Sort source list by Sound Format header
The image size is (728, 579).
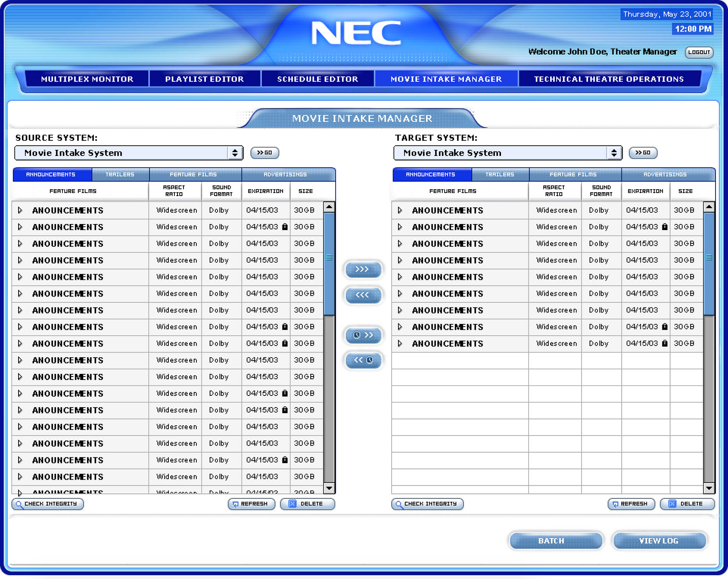click(x=221, y=191)
